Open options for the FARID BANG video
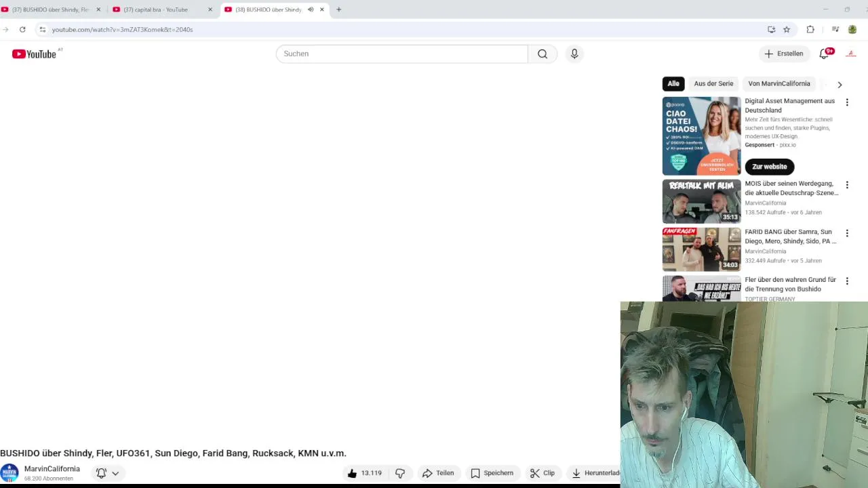The width and height of the screenshot is (868, 488). [x=847, y=233]
